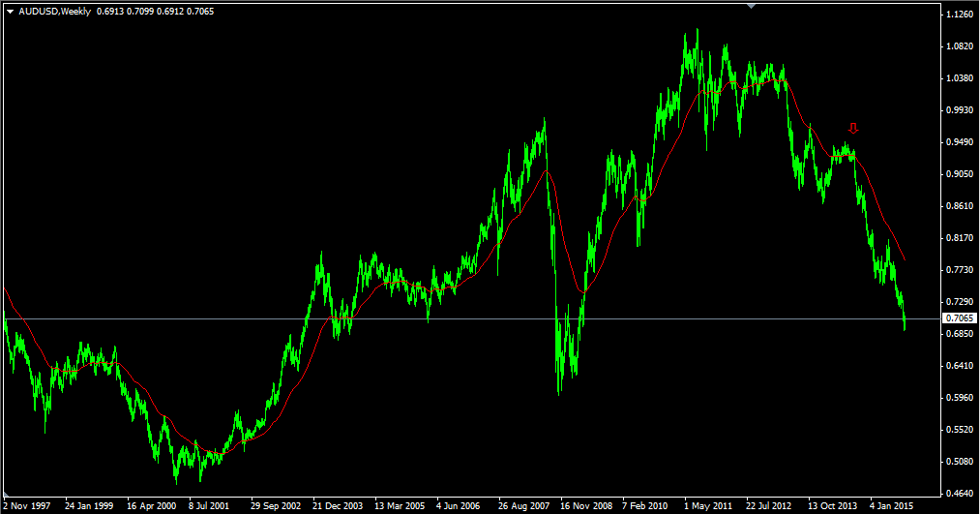Open the chart menu triangle beside AUDUSD
This screenshot has height=514, width=980.
tap(10, 12)
